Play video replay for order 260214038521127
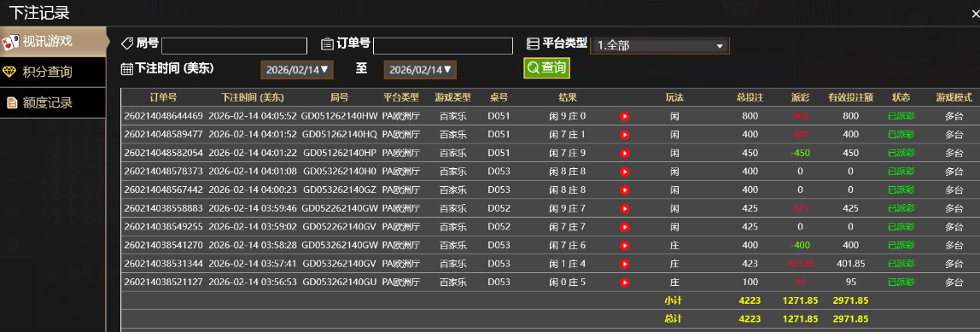 pyautogui.click(x=624, y=282)
